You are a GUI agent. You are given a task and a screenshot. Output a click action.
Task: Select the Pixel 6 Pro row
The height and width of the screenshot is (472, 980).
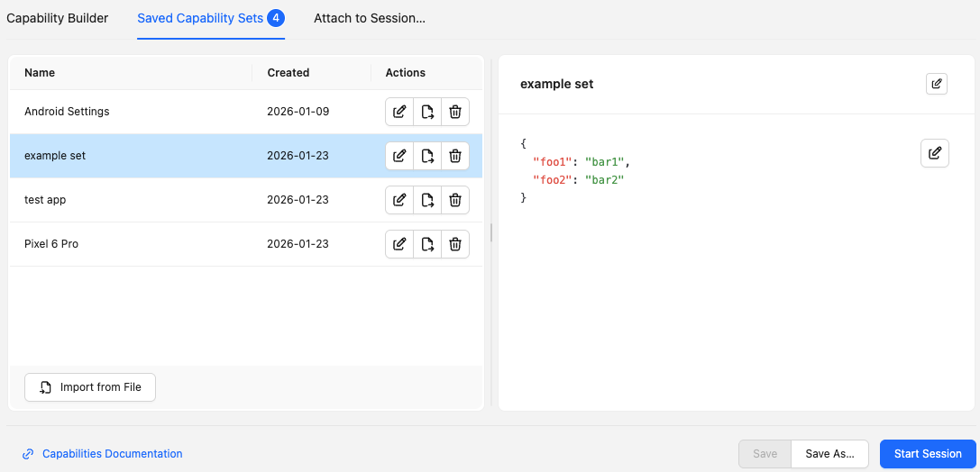[x=135, y=244]
